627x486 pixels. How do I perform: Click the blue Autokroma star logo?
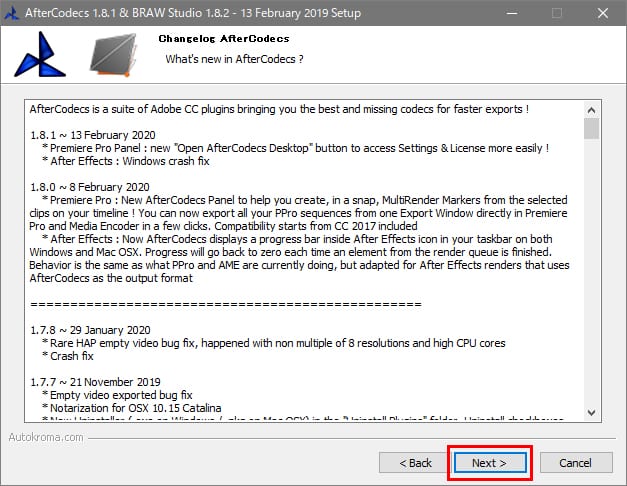pyautogui.click(x=40, y=55)
